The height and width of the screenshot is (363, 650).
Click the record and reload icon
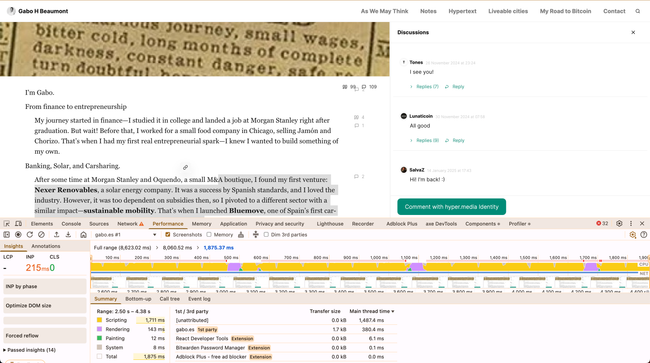[30, 235]
